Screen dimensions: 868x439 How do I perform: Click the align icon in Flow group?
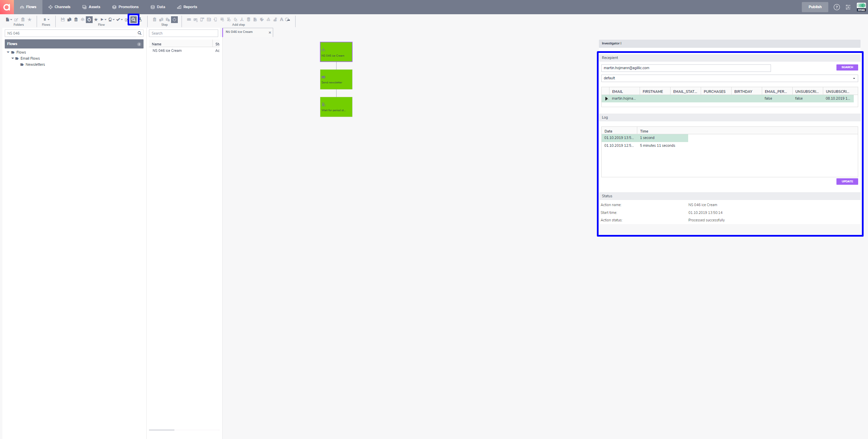[x=82, y=20]
